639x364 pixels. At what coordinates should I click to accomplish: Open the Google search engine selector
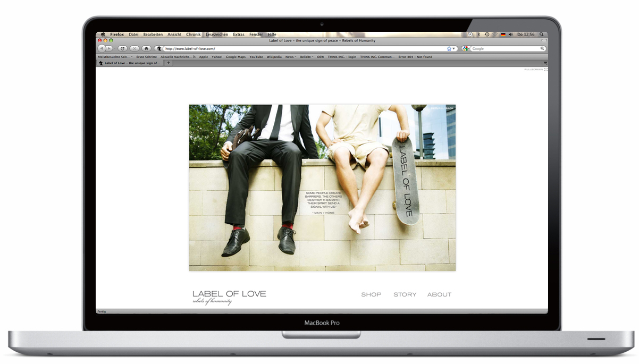coord(466,48)
